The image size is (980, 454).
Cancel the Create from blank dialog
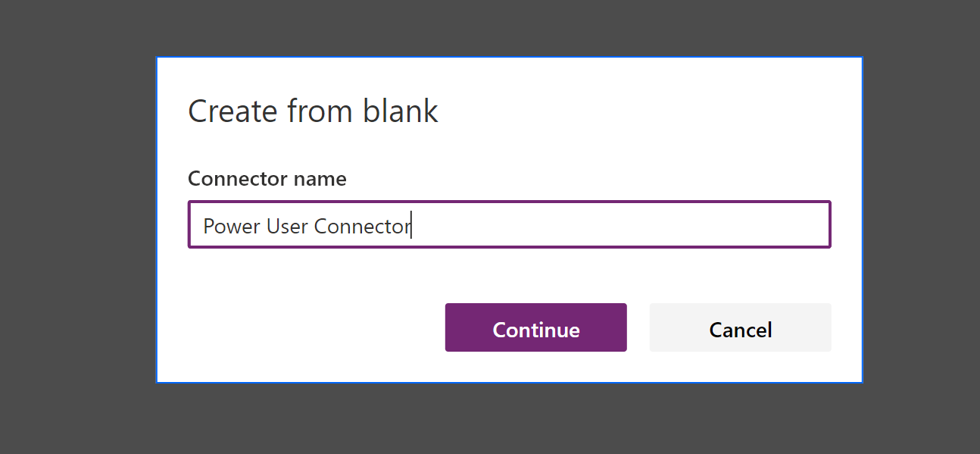pos(740,328)
